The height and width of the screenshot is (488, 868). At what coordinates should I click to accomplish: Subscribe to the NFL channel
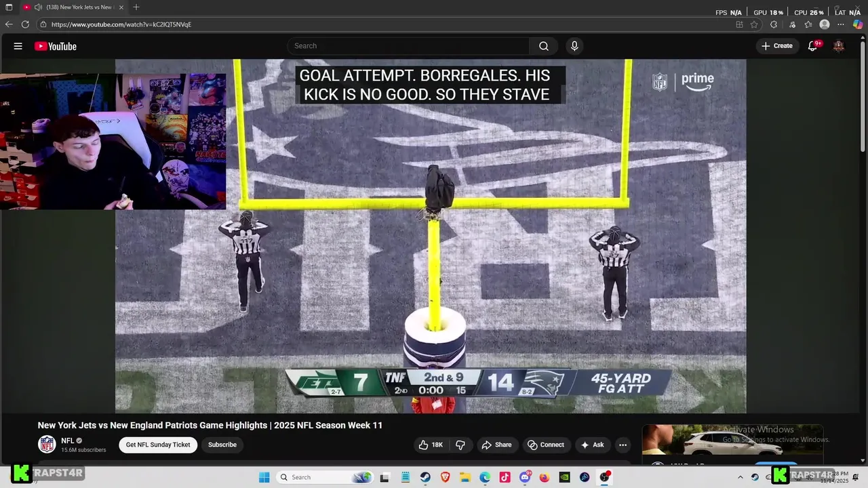coord(222,445)
